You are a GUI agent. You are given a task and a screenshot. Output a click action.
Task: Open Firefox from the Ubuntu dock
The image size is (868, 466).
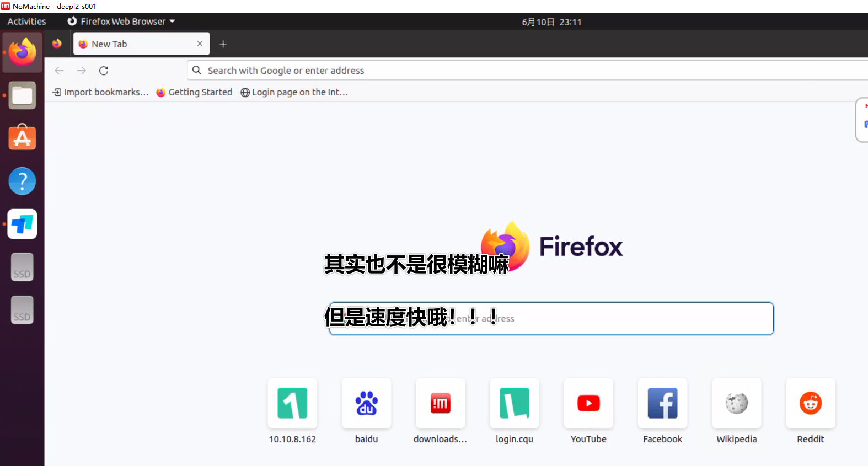[22, 52]
